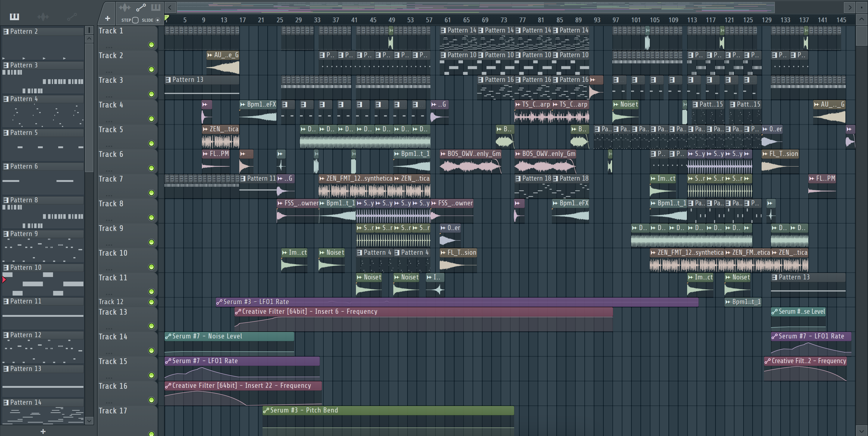
Task: Click audio icon on Noiset clip in Track 4
Action: (x=616, y=104)
